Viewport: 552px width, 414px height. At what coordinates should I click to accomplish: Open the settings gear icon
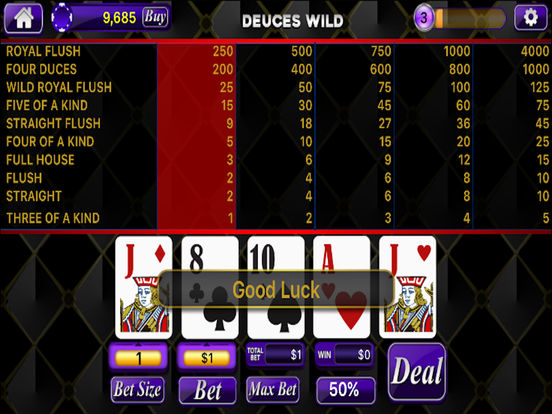tap(530, 17)
